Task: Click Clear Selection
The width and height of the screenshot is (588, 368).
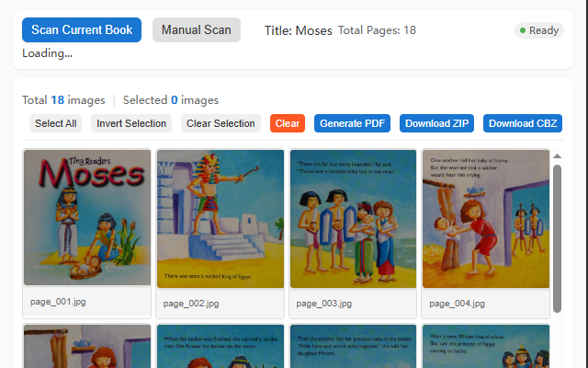Action: (220, 123)
